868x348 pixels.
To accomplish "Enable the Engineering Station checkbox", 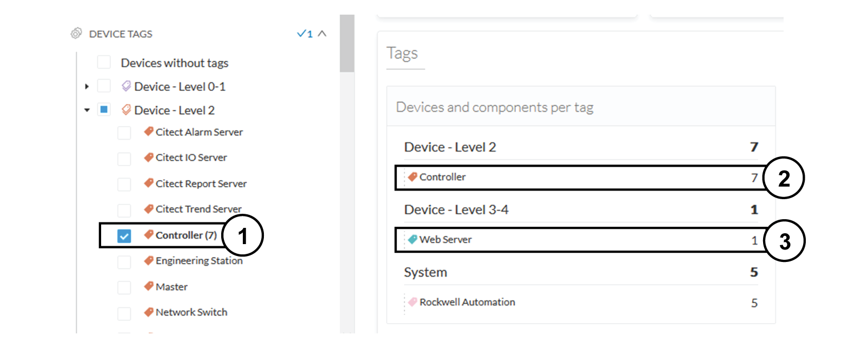I will tap(124, 262).
